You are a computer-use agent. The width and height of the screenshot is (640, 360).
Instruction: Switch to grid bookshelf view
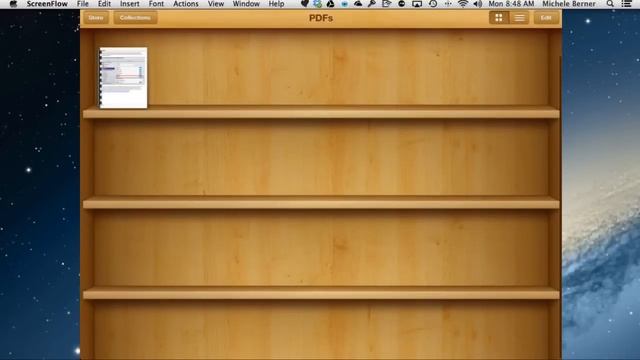[499, 18]
